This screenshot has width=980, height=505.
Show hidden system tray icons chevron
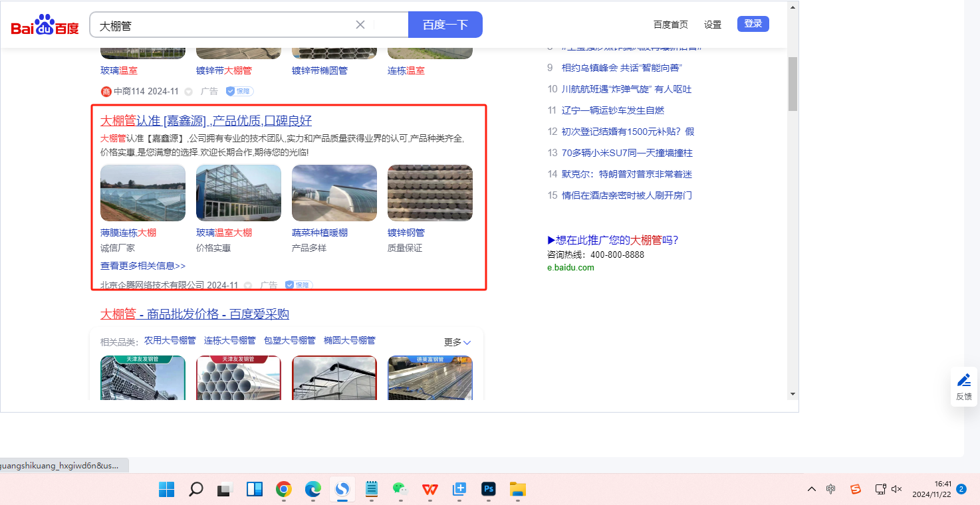(812, 489)
